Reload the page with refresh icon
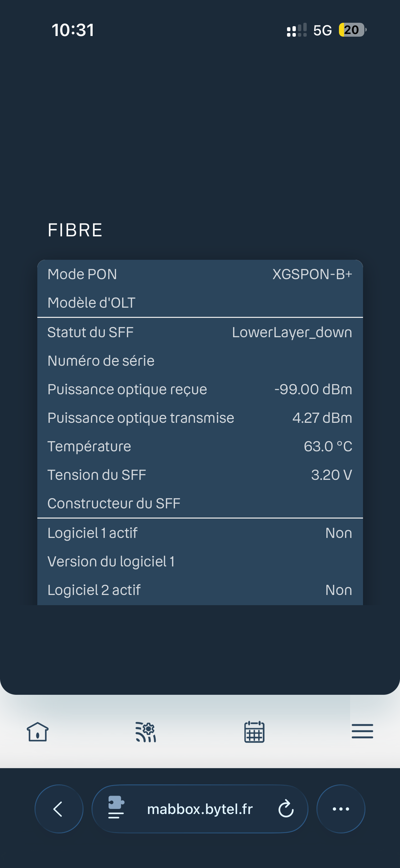This screenshot has height=868, width=400. (286, 809)
